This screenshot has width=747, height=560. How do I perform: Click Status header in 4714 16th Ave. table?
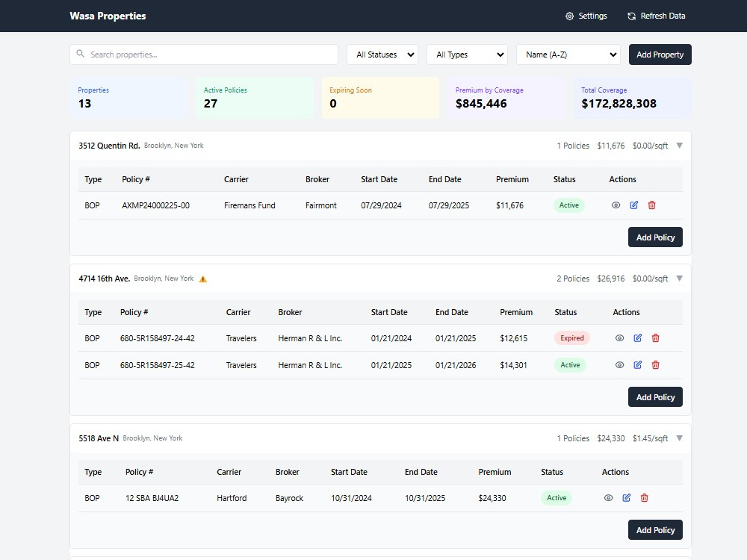point(565,312)
